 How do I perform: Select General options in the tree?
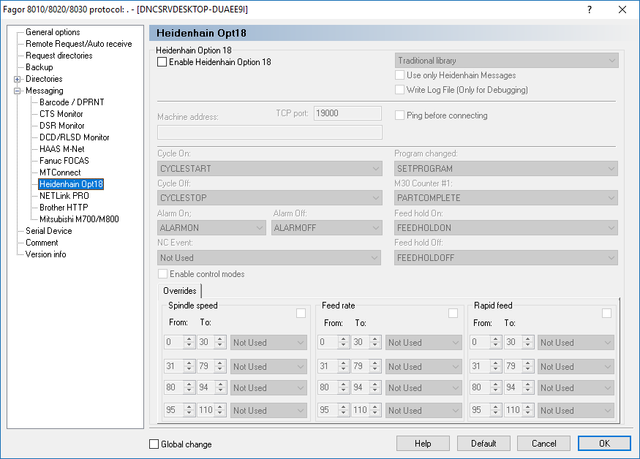(53, 32)
